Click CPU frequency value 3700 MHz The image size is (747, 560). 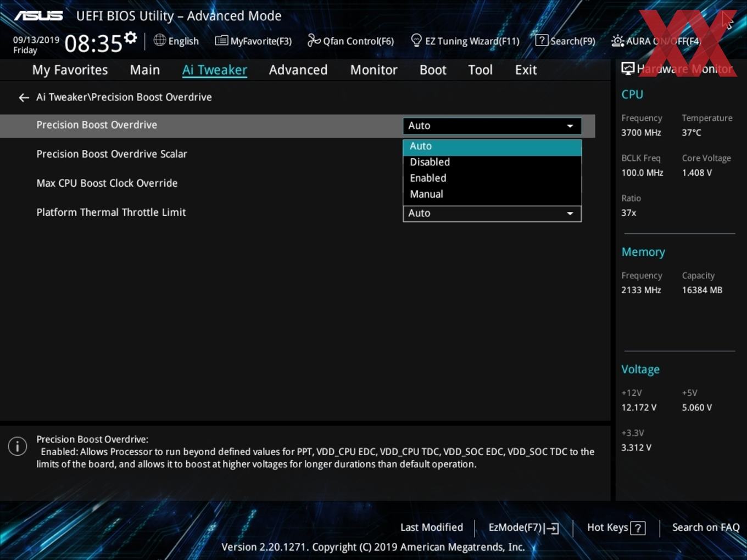tap(641, 133)
